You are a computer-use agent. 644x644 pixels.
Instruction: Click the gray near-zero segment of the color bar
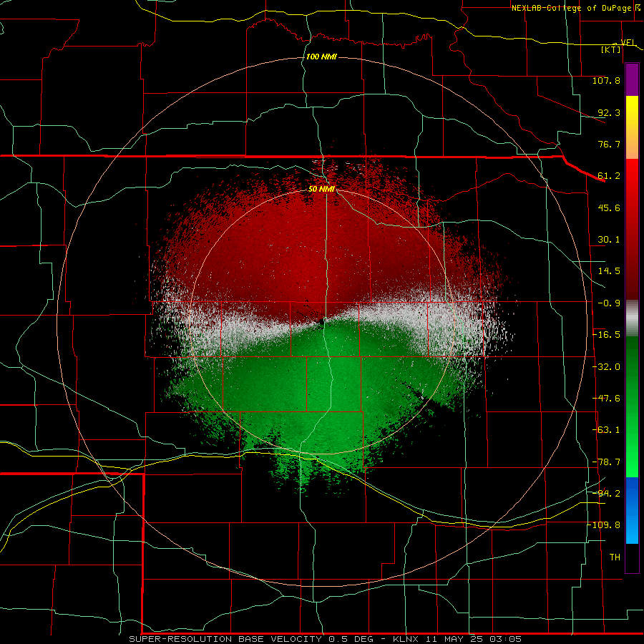click(632, 318)
